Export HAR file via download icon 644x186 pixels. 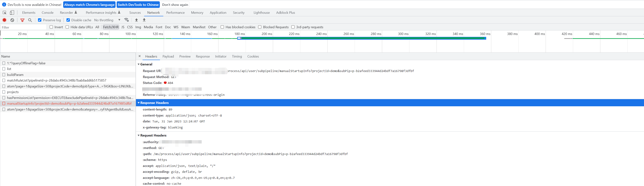click(x=144, y=20)
